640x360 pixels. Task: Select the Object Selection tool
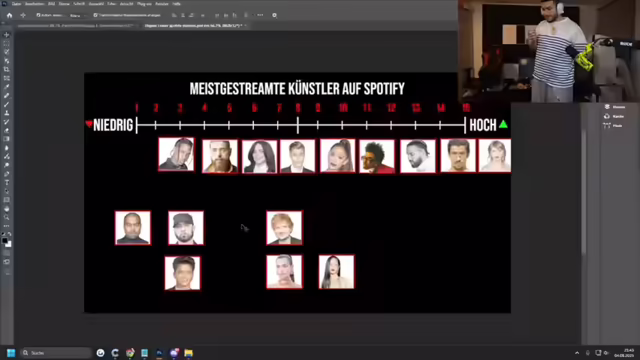(x=7, y=61)
